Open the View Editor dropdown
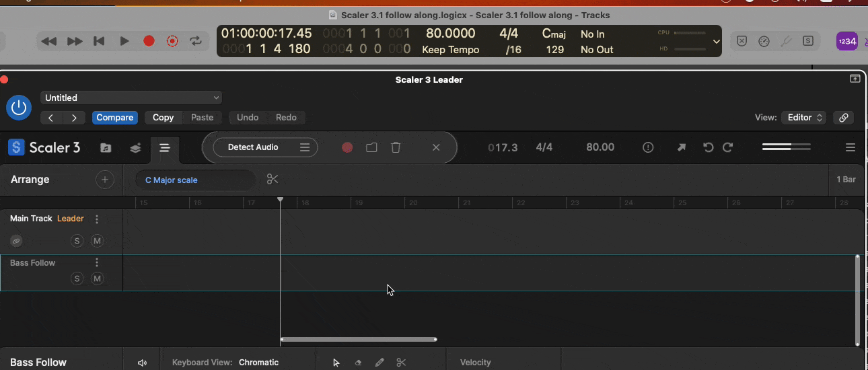 click(803, 118)
